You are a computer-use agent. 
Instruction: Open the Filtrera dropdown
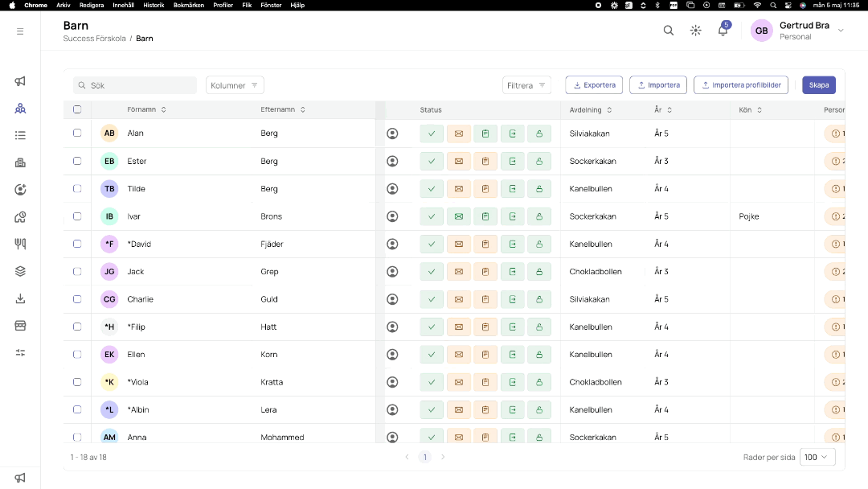point(526,85)
